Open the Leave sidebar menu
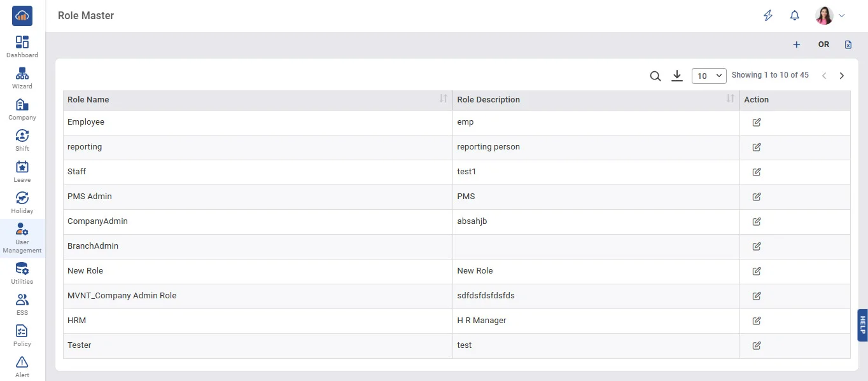The height and width of the screenshot is (381, 868). [x=22, y=171]
